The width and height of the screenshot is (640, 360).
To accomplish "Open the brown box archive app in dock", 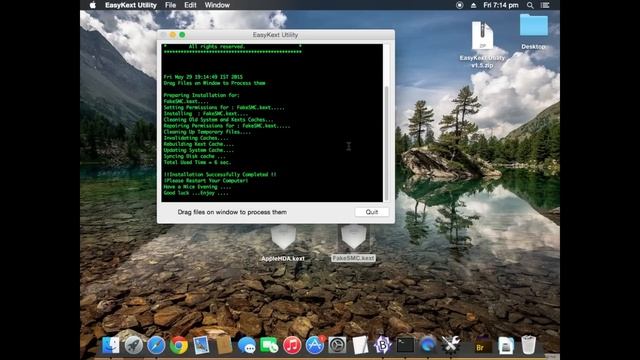I will tap(224, 345).
